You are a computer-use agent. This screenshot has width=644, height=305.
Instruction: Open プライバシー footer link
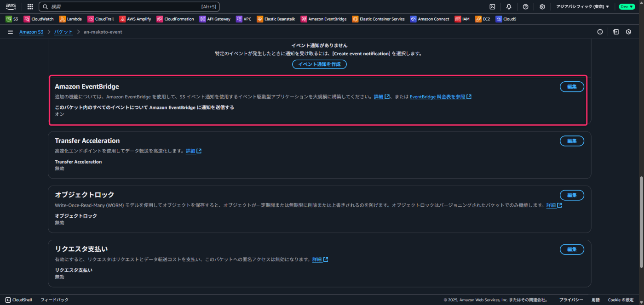(x=571, y=300)
